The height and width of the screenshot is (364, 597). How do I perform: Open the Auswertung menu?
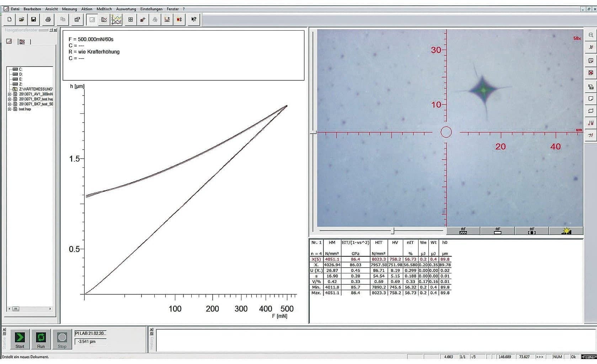click(126, 9)
